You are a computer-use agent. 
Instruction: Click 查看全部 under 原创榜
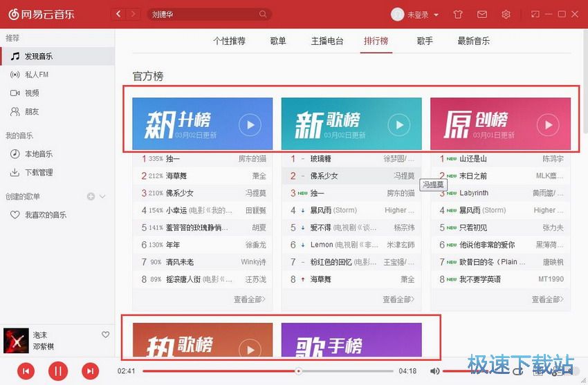tap(547, 299)
